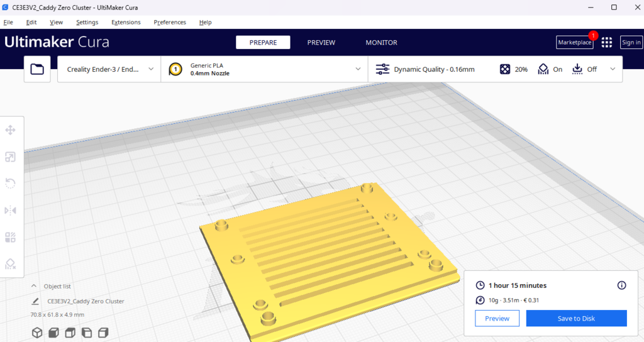Show print time info details
The image size is (644, 342).
(622, 285)
